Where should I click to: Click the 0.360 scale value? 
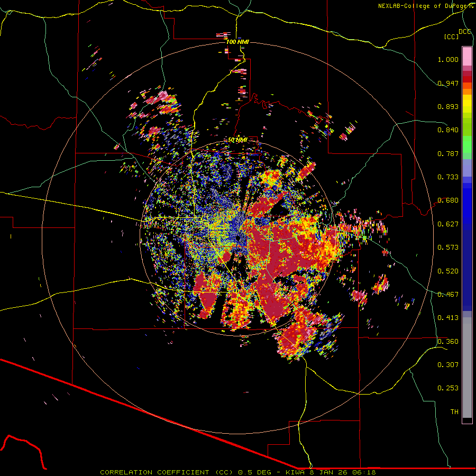point(448,342)
